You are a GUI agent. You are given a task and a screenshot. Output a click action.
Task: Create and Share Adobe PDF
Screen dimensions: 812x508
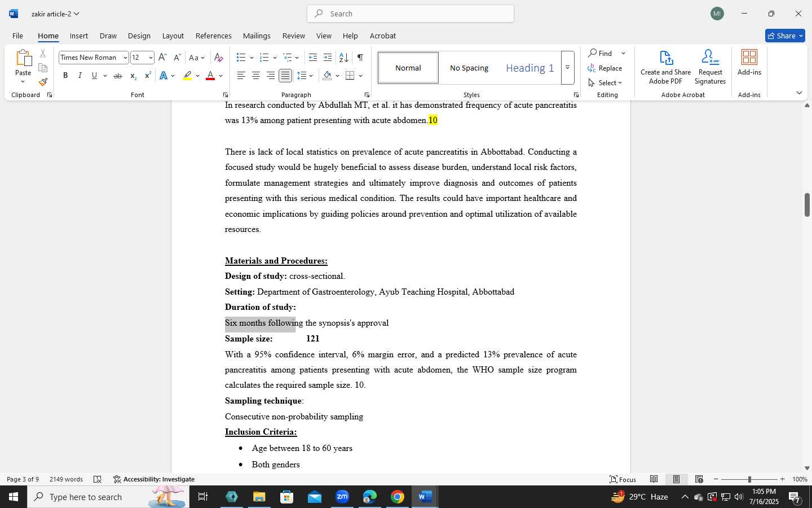click(x=665, y=67)
